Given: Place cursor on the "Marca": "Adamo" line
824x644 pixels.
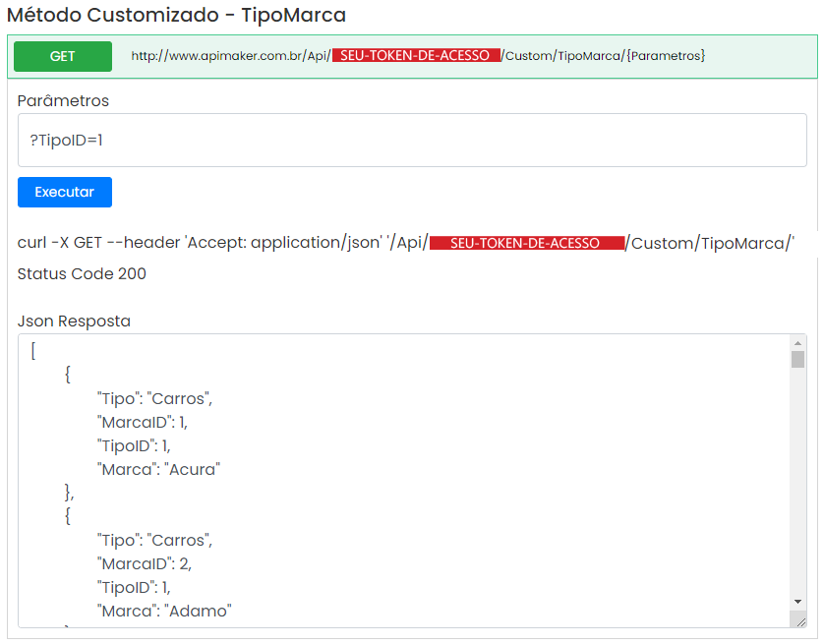Looking at the screenshot, I should (x=163, y=611).
